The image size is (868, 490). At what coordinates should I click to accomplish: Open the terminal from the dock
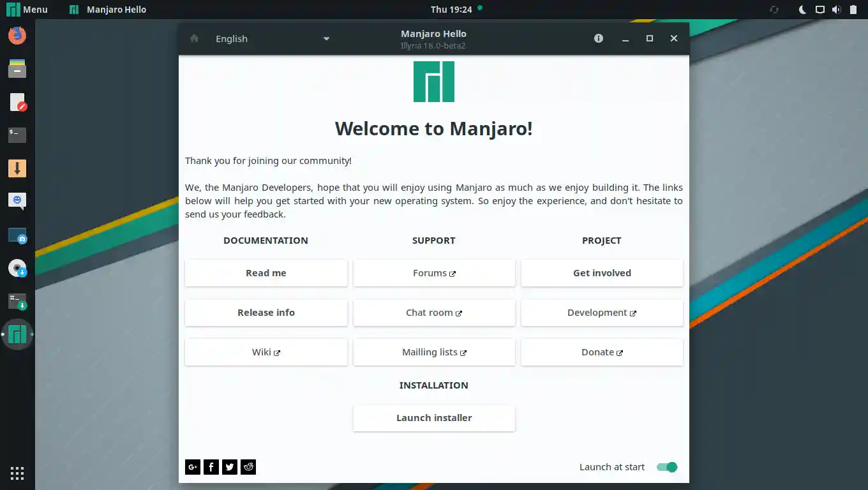pos(17,135)
